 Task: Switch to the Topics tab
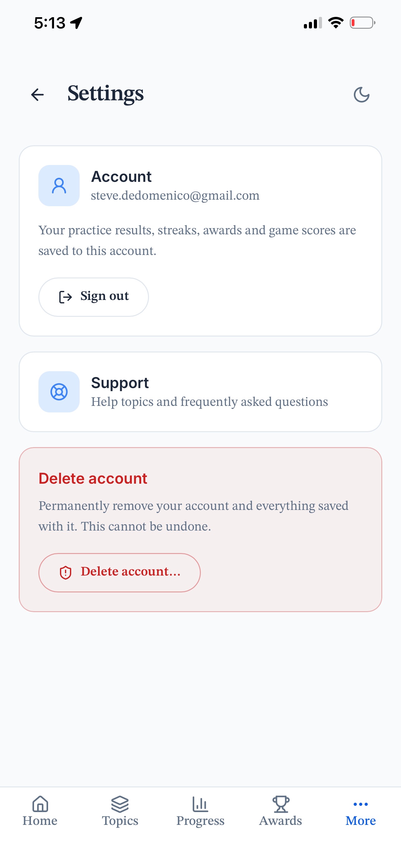[x=120, y=811]
